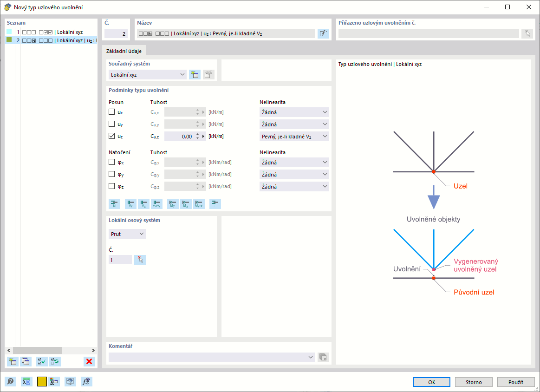The width and height of the screenshot is (540, 392).
Task: Click the Mz moment release preset icon
Action: click(x=186, y=204)
